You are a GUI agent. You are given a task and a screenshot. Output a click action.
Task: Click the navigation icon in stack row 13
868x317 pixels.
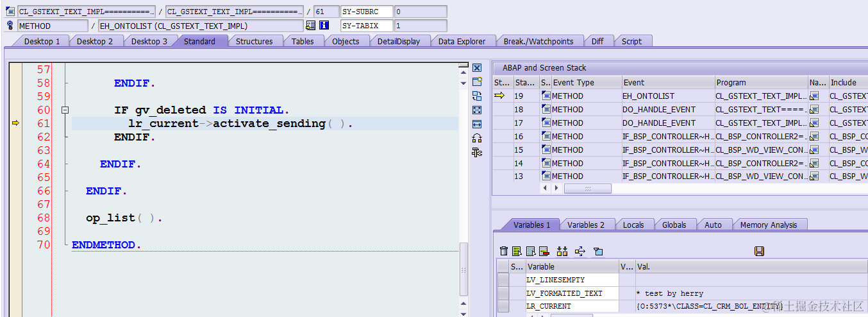click(815, 176)
